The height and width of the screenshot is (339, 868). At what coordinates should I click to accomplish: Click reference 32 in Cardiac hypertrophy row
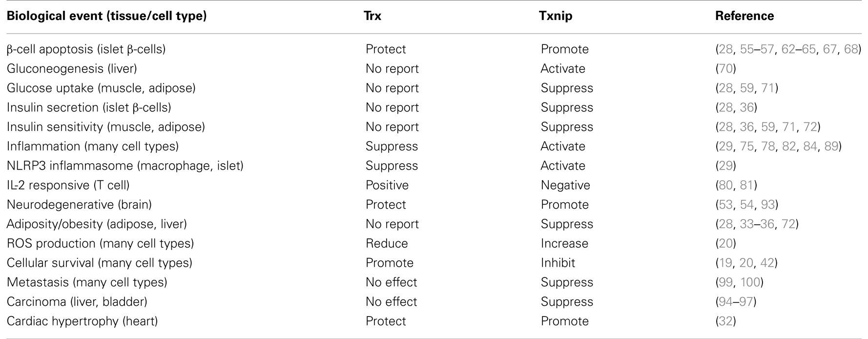click(725, 321)
